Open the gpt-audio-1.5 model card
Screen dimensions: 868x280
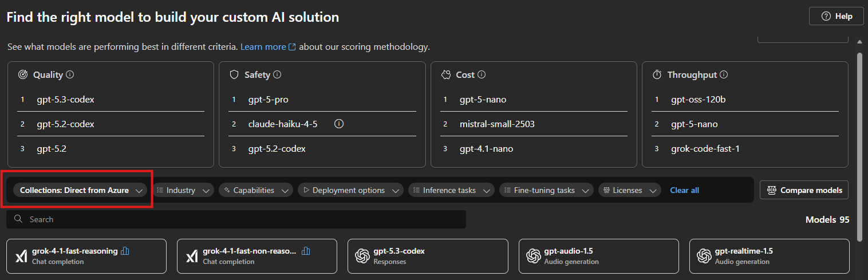click(598, 256)
